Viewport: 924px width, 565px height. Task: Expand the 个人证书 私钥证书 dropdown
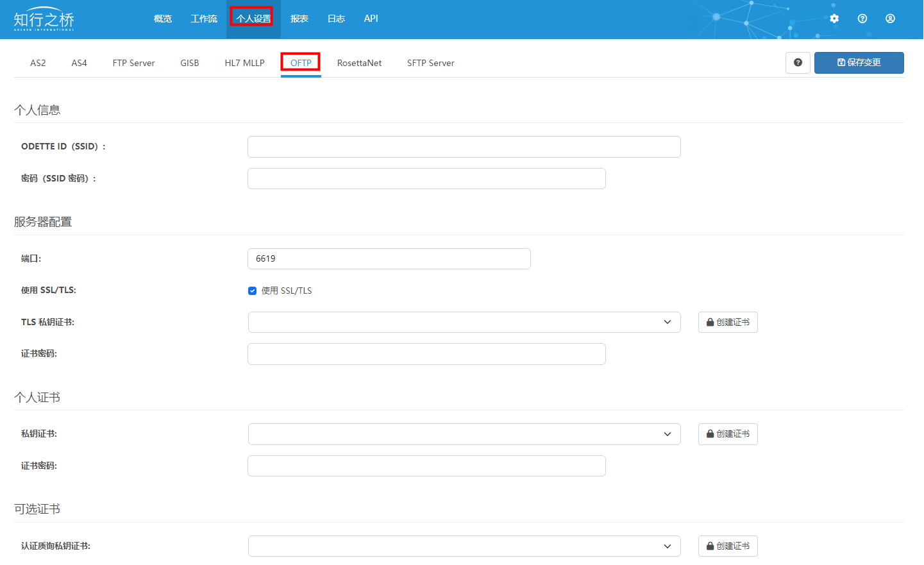464,434
